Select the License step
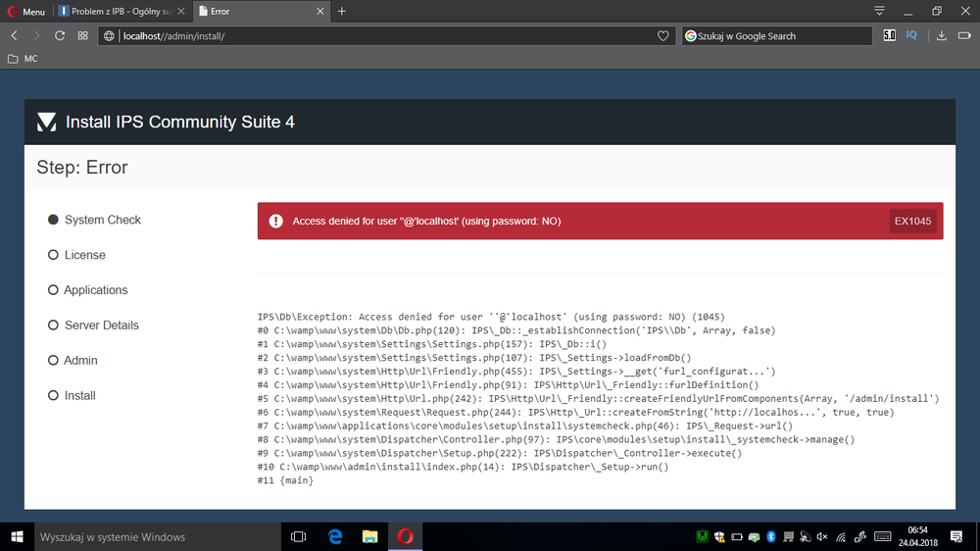Viewport: 980px width, 551px height. pyautogui.click(x=84, y=255)
